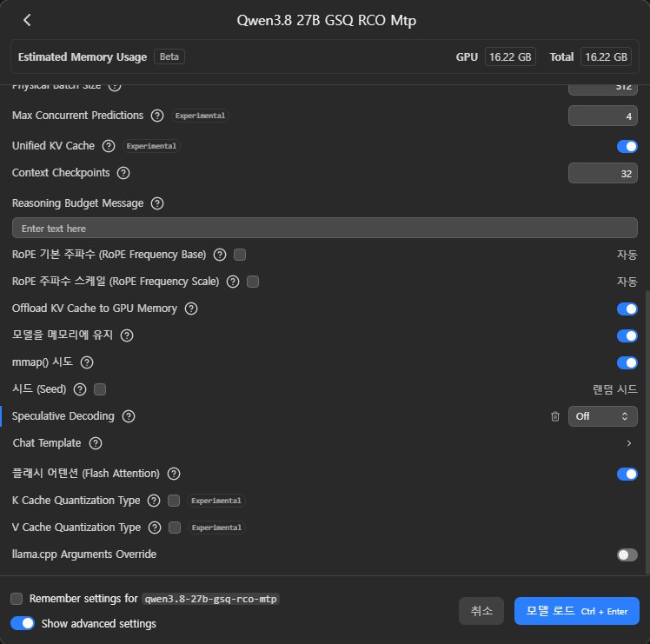Image resolution: width=650 pixels, height=644 pixels.
Task: Toggle Unified KV Cache switch
Action: [x=627, y=146]
